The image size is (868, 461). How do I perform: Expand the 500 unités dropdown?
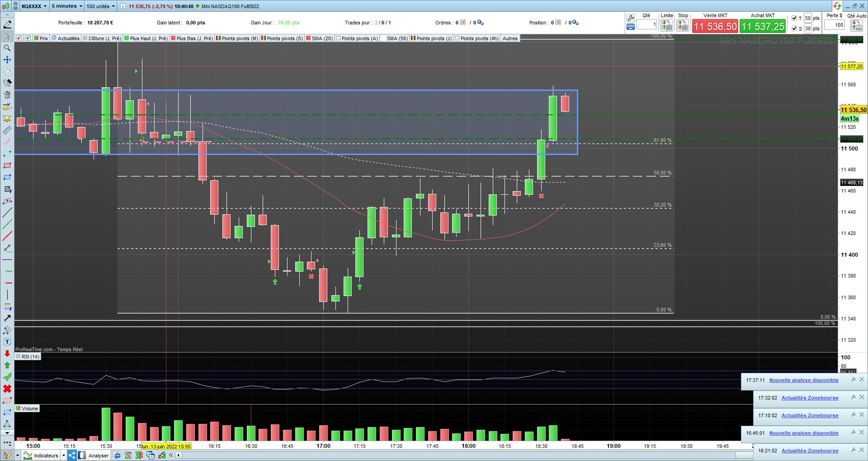click(x=101, y=6)
